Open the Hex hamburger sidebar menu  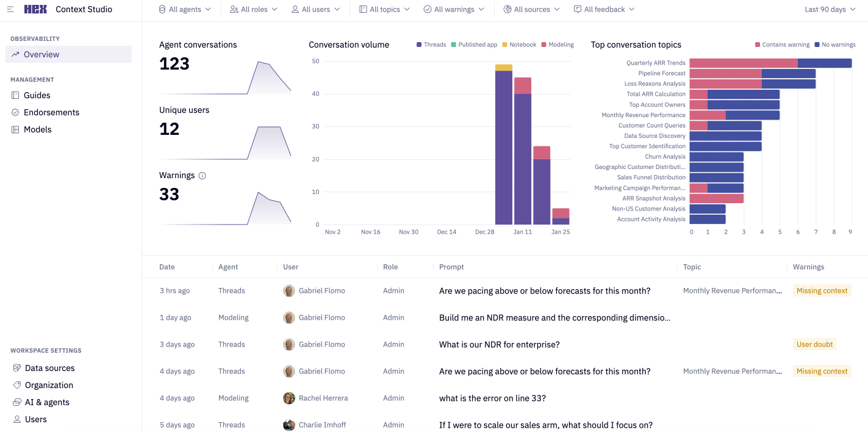coord(11,9)
